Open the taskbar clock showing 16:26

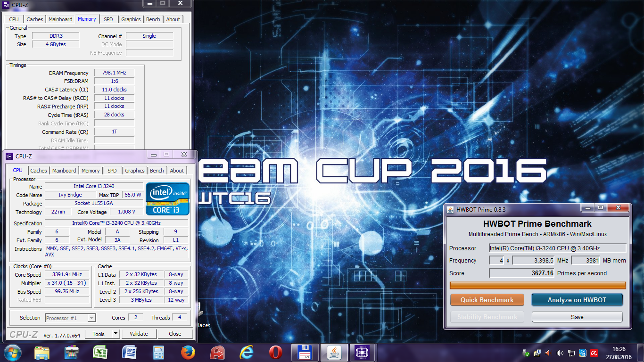tap(619, 353)
